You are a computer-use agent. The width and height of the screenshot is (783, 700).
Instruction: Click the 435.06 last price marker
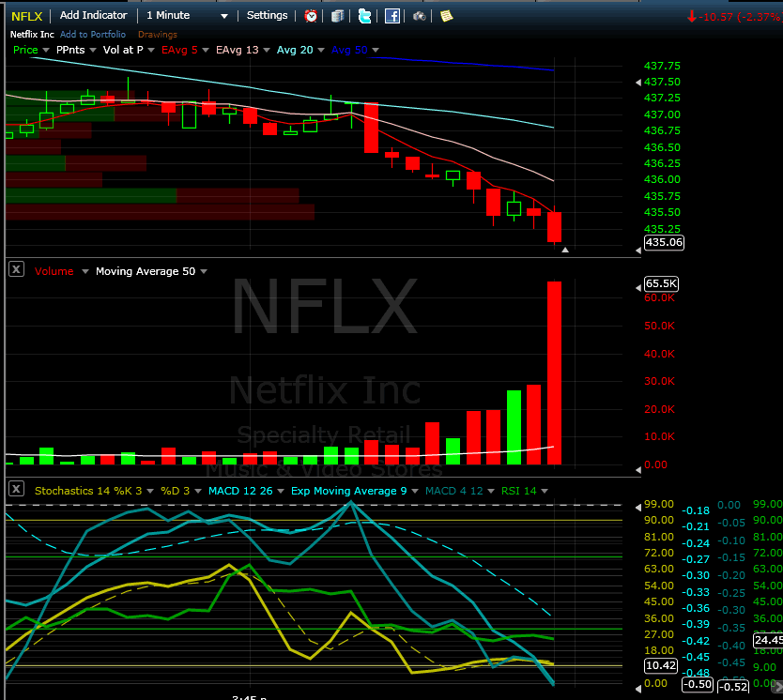pos(663,243)
